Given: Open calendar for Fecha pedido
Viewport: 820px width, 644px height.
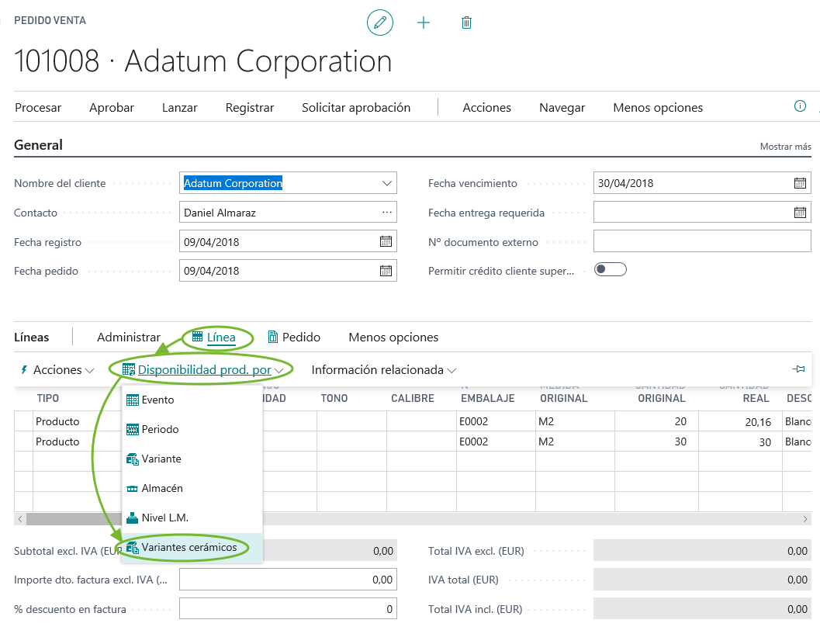Looking at the screenshot, I should (386, 271).
